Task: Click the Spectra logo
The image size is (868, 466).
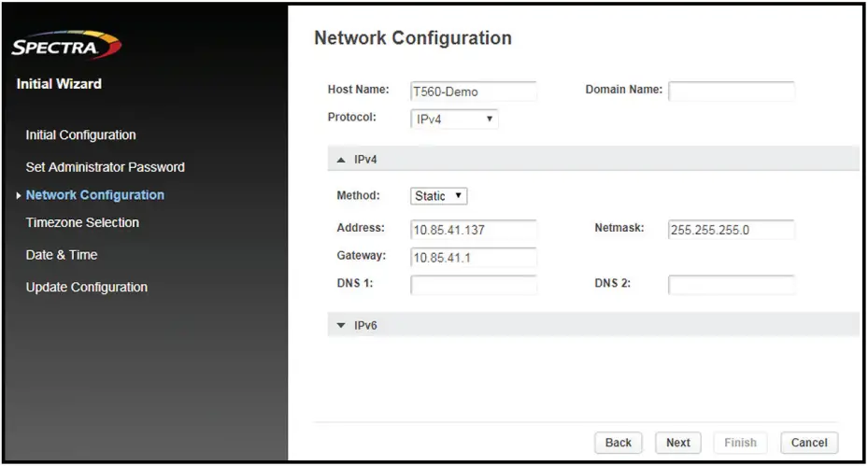Action: [66, 45]
